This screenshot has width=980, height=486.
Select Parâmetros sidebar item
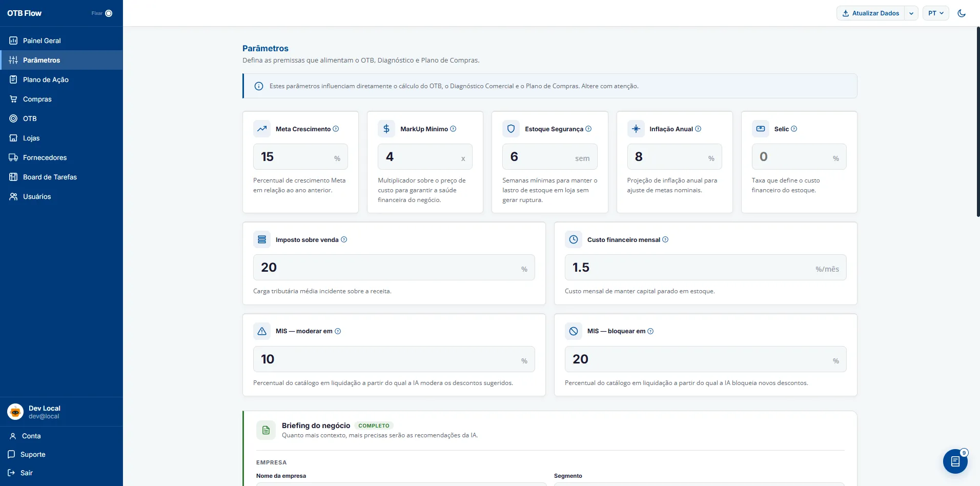coord(62,60)
